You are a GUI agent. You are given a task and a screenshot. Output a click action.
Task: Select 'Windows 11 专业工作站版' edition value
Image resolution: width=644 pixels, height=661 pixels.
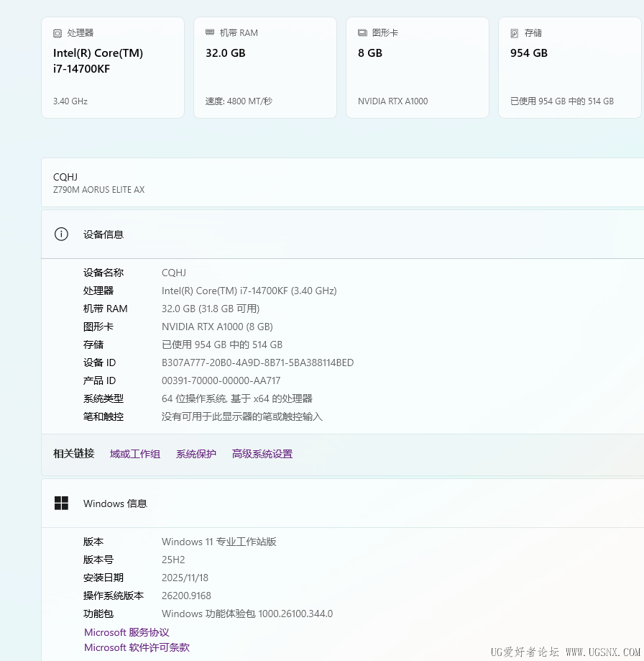(x=219, y=542)
